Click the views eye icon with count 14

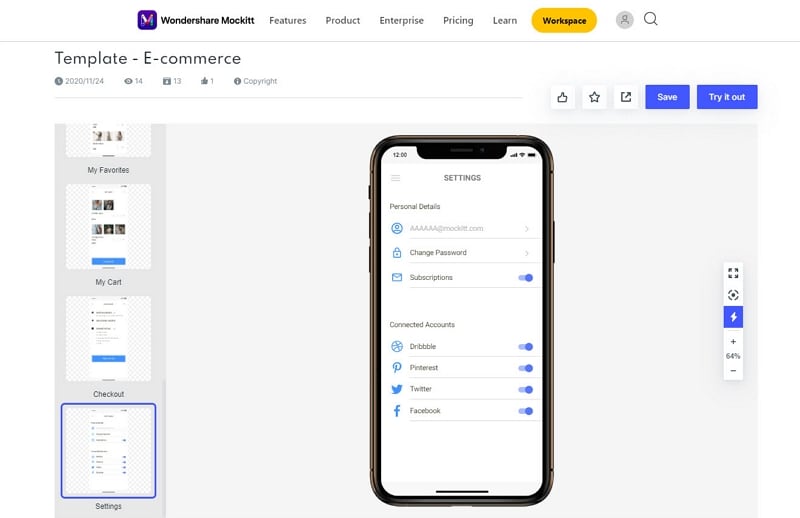[128, 81]
